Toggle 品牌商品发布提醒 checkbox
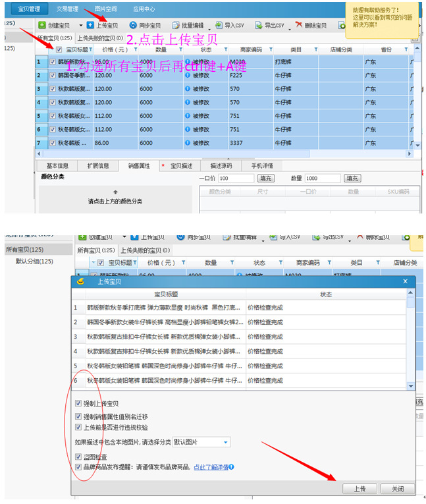 (x=78, y=466)
